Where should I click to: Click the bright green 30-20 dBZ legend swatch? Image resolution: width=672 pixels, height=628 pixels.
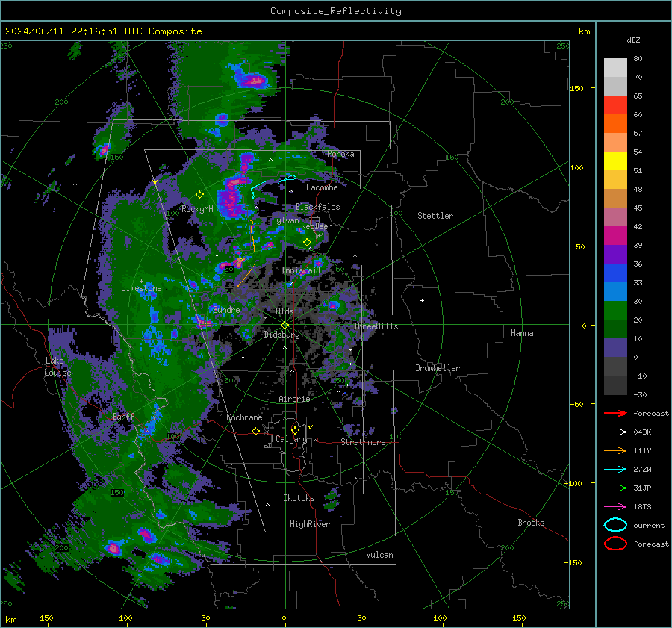[x=615, y=311]
